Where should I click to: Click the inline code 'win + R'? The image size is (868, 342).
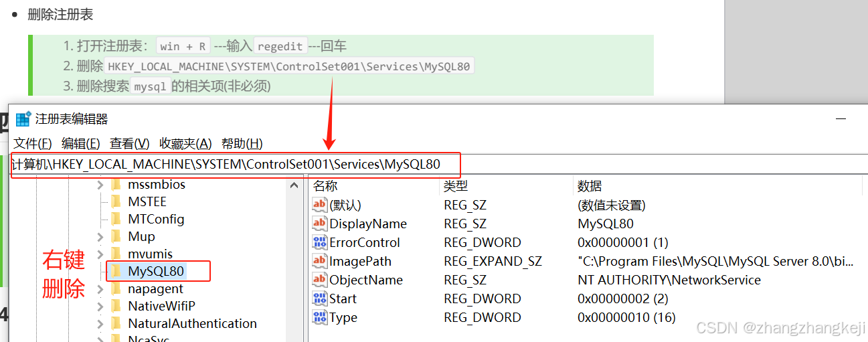[x=183, y=46]
